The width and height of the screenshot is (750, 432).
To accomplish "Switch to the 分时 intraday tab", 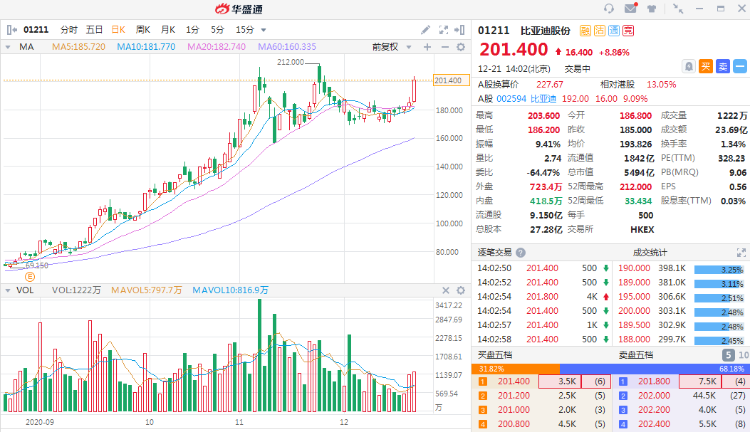I will pyautogui.click(x=69, y=30).
